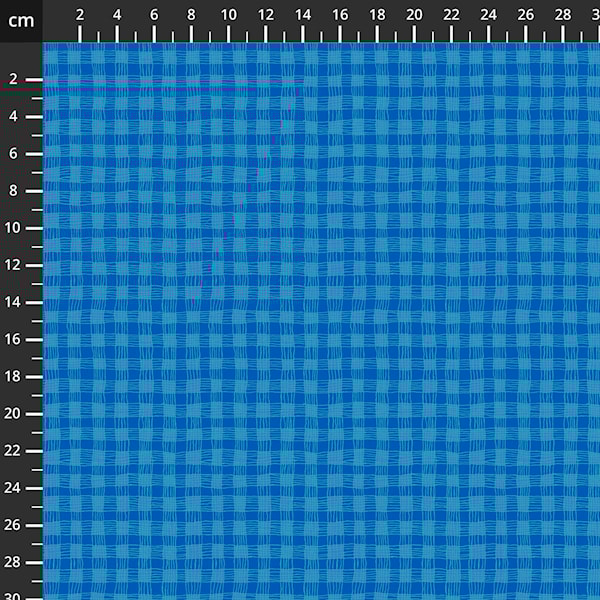
Task: Click the 6 mark on left ruler
Action: [x=14, y=153]
